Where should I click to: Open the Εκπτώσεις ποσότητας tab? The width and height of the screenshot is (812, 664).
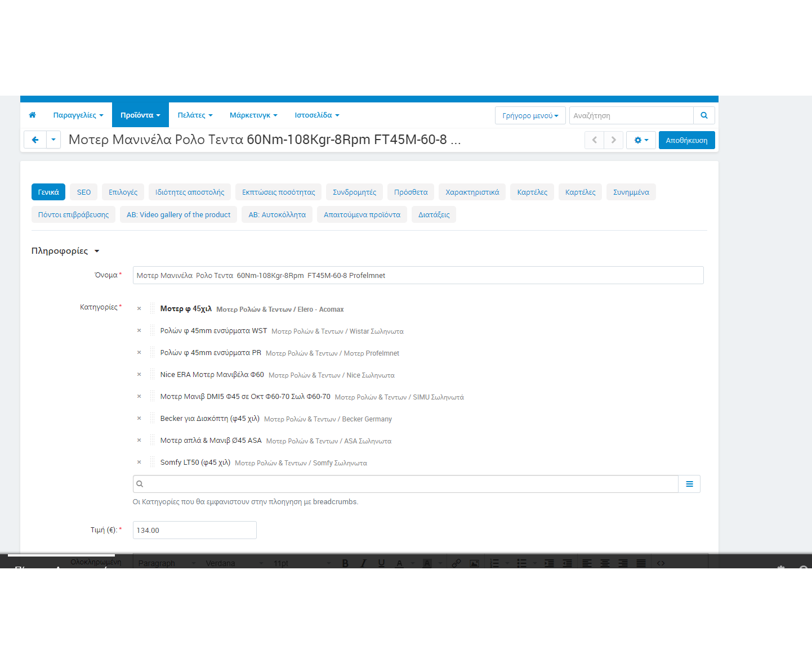(x=279, y=192)
